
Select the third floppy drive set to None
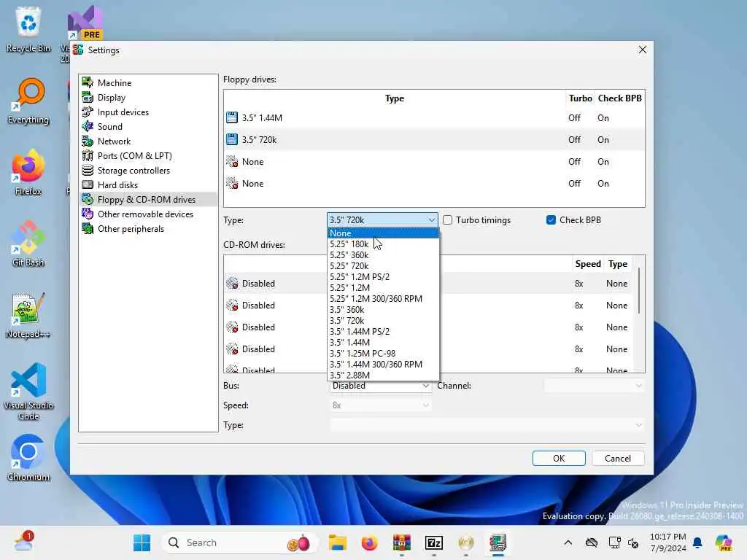434,161
